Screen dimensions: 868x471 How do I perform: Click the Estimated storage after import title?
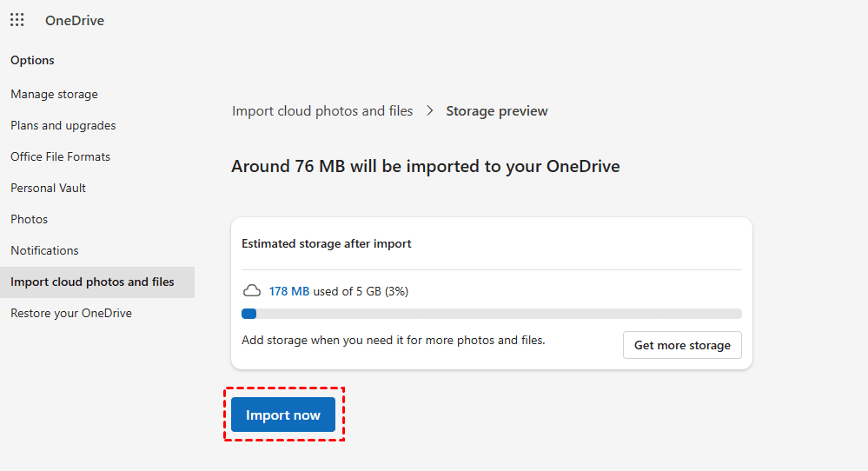pyautogui.click(x=327, y=243)
